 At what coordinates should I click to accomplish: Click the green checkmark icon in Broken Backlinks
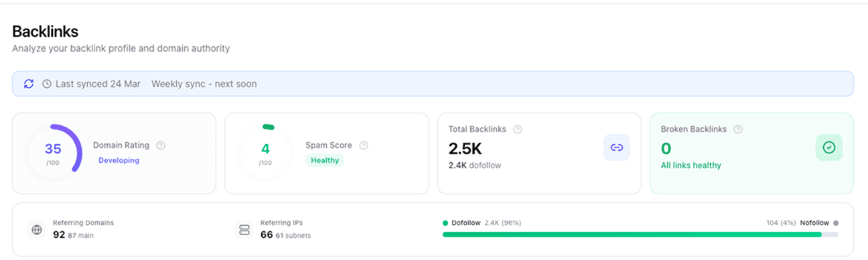pyautogui.click(x=829, y=147)
